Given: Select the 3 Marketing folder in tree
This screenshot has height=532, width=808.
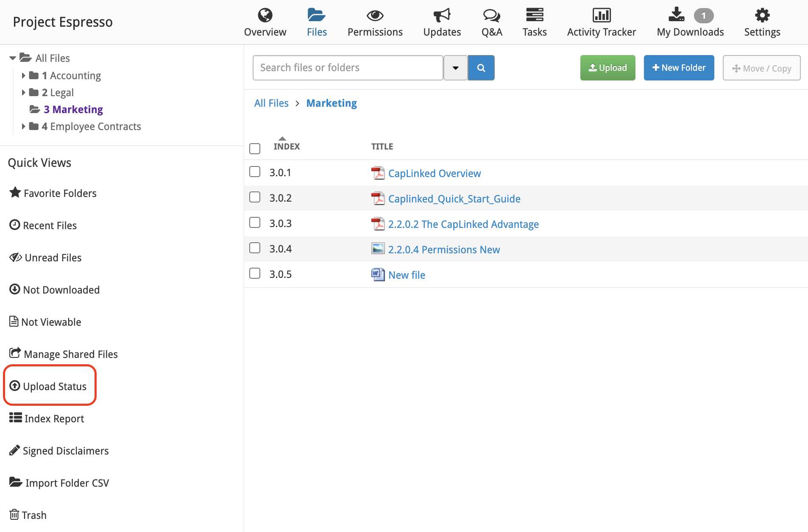Looking at the screenshot, I should (x=73, y=109).
